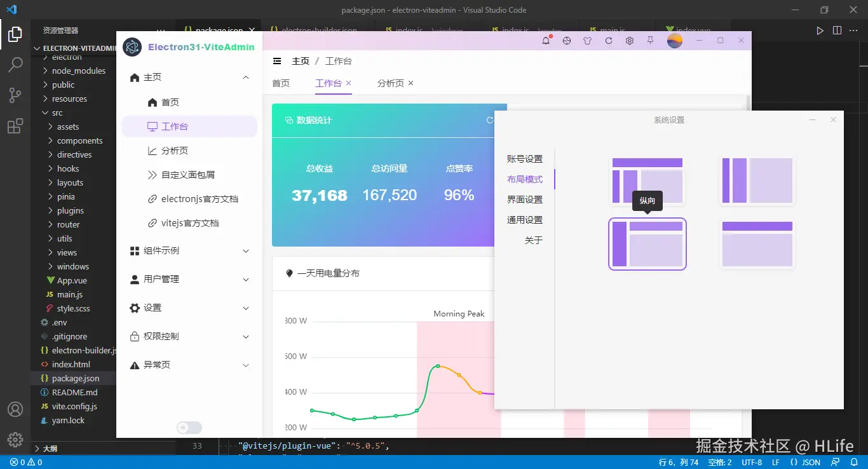Open the VS Code Search activity icon

click(x=15, y=65)
